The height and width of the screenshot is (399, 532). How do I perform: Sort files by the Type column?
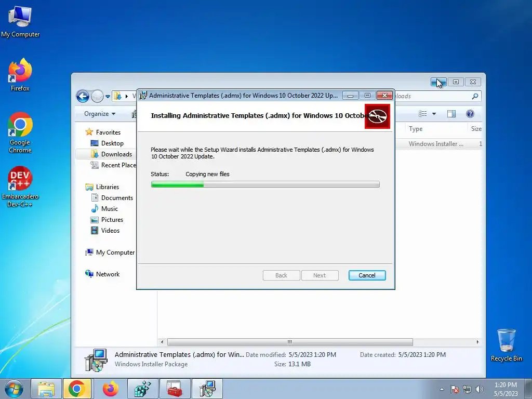(436, 129)
